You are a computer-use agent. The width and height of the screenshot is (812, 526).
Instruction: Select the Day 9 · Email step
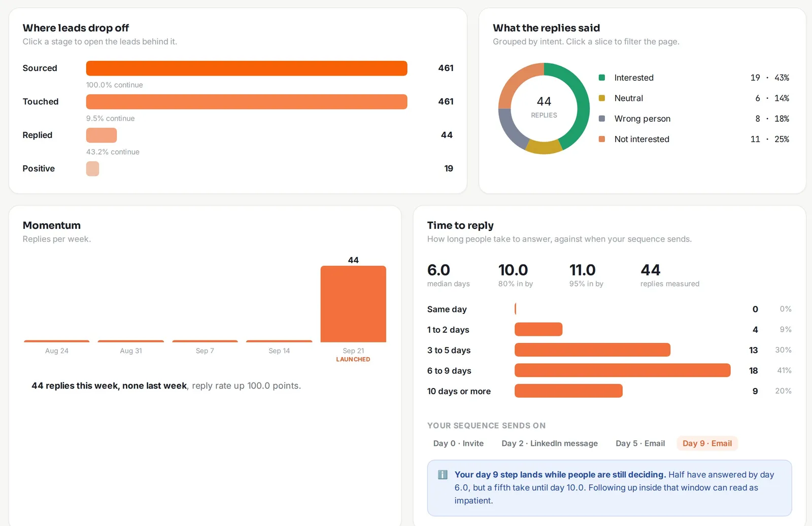coord(707,443)
